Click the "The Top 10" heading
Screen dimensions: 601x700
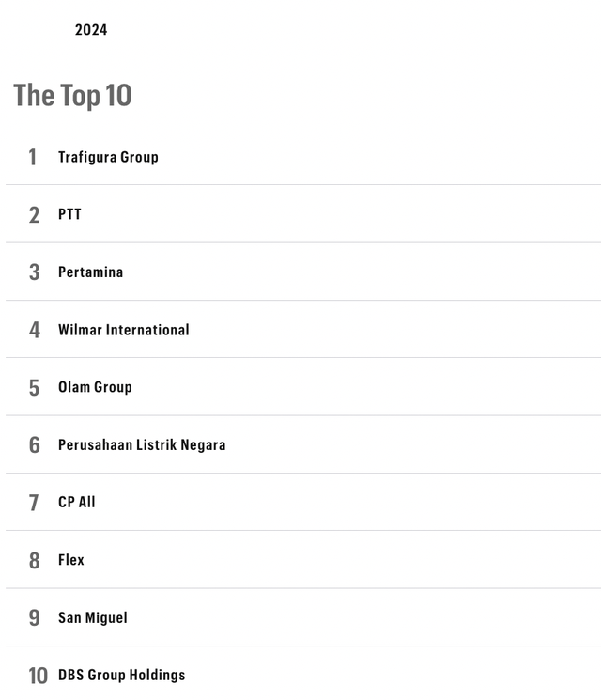coord(72,95)
